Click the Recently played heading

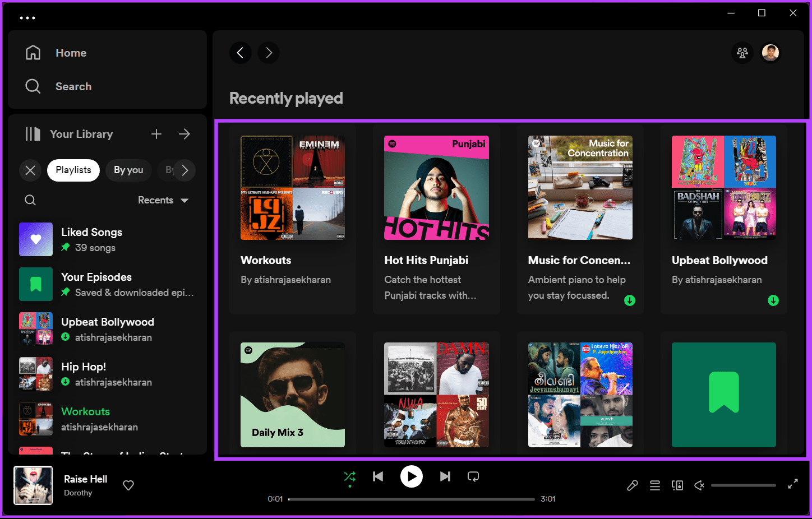pyautogui.click(x=286, y=99)
